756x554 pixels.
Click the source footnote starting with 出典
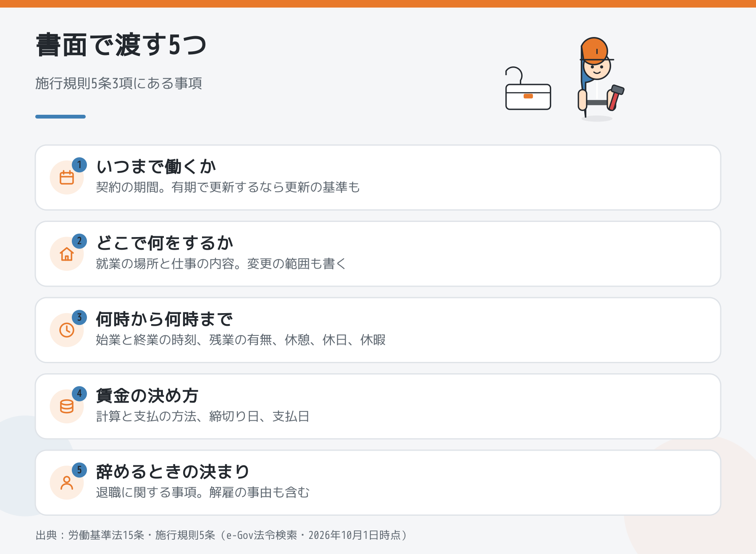click(x=221, y=535)
